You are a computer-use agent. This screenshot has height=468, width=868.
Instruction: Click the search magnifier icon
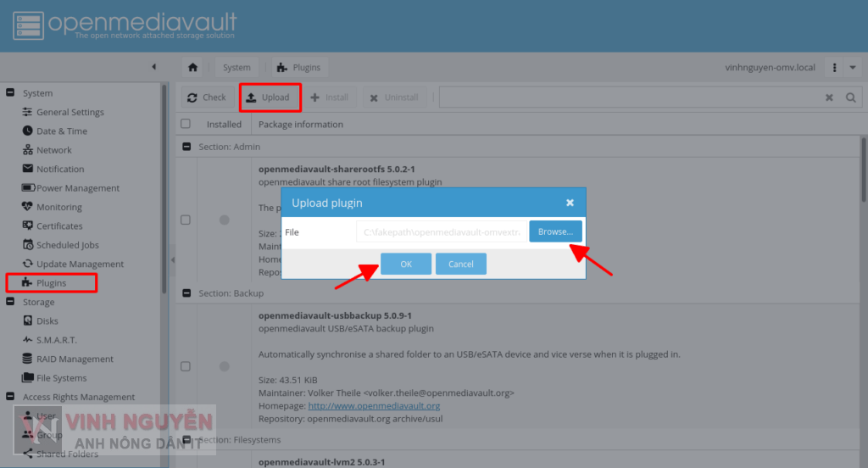[x=851, y=97]
